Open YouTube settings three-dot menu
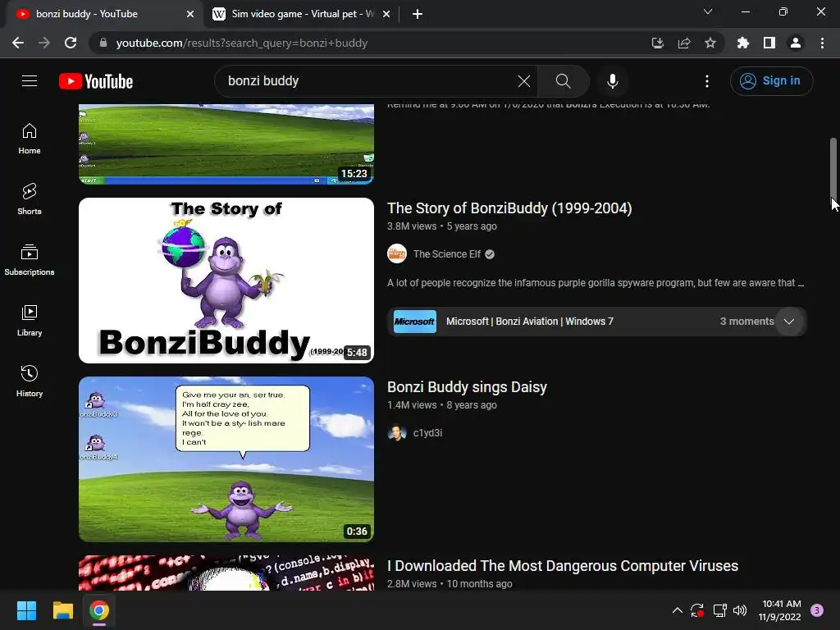The width and height of the screenshot is (840, 630). pos(707,81)
